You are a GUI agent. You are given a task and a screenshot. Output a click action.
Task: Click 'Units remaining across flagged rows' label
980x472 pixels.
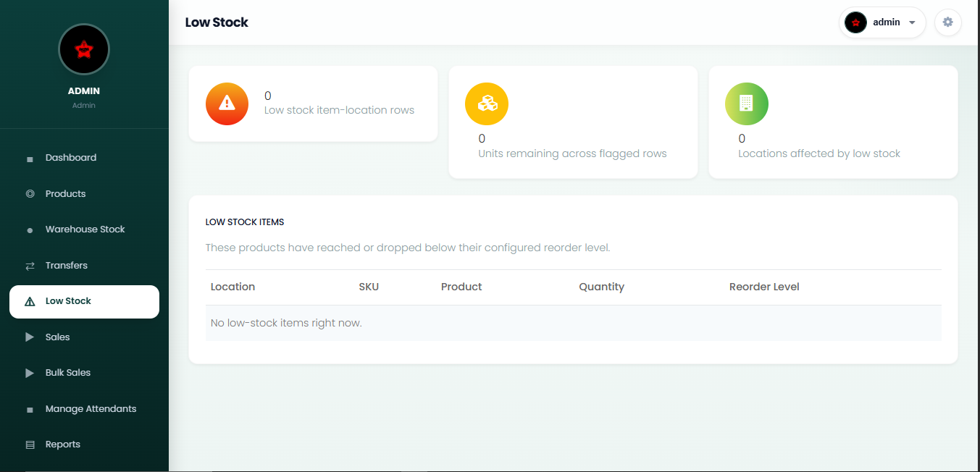(572, 153)
